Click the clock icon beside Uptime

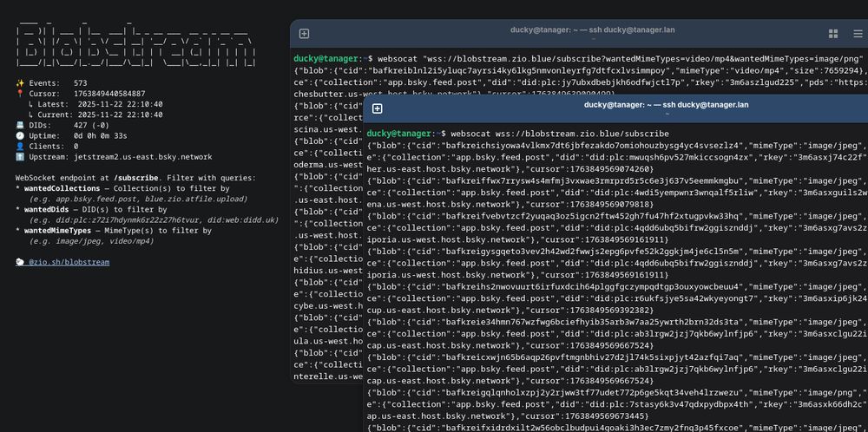coord(20,136)
